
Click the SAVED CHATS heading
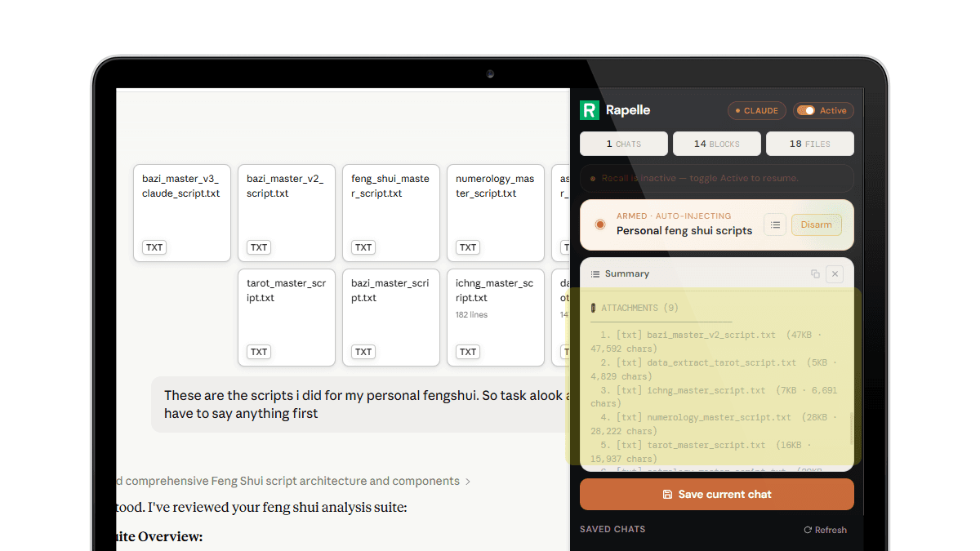[x=612, y=529]
